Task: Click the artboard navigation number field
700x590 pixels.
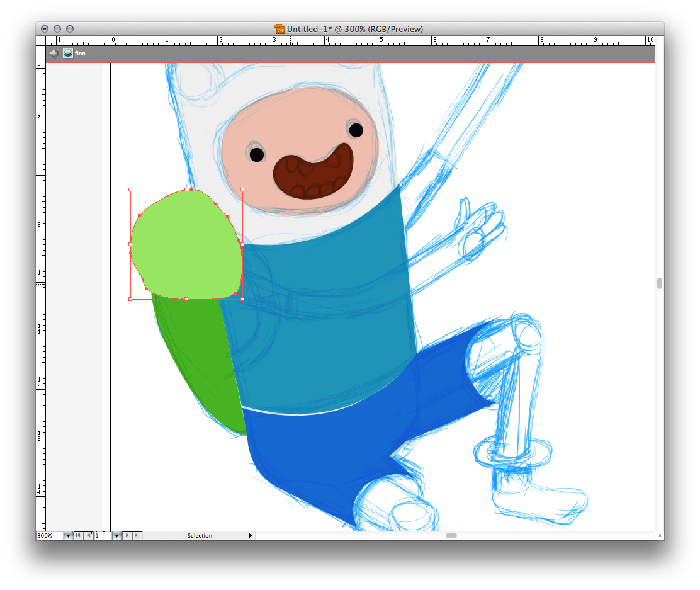Action: (102, 536)
